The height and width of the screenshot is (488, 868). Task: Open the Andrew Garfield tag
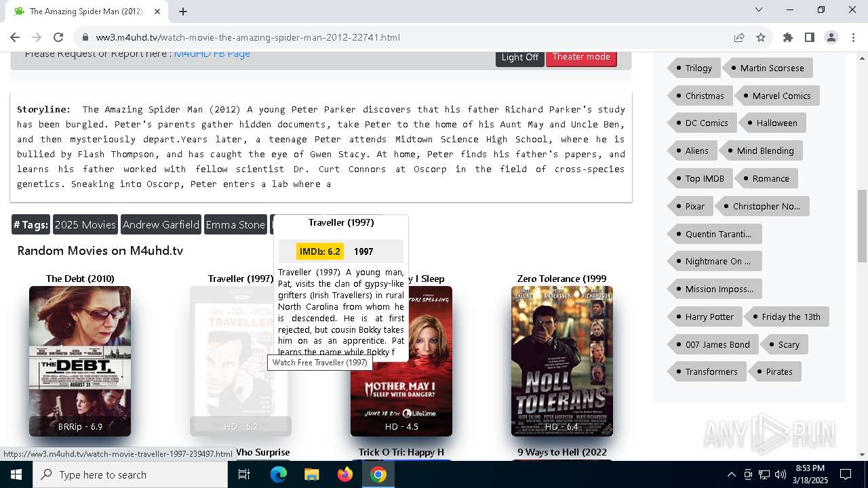click(161, 225)
